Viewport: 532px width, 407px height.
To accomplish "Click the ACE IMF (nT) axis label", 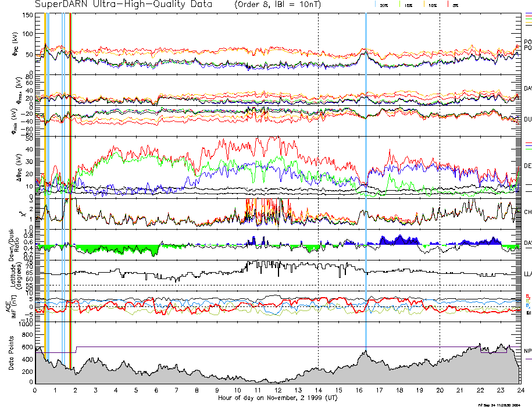I will click(11, 306).
